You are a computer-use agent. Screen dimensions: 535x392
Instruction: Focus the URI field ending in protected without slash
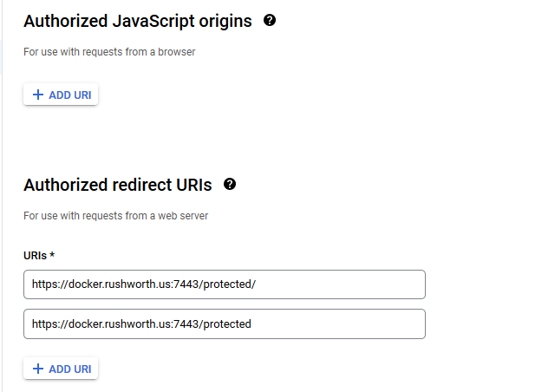click(225, 323)
